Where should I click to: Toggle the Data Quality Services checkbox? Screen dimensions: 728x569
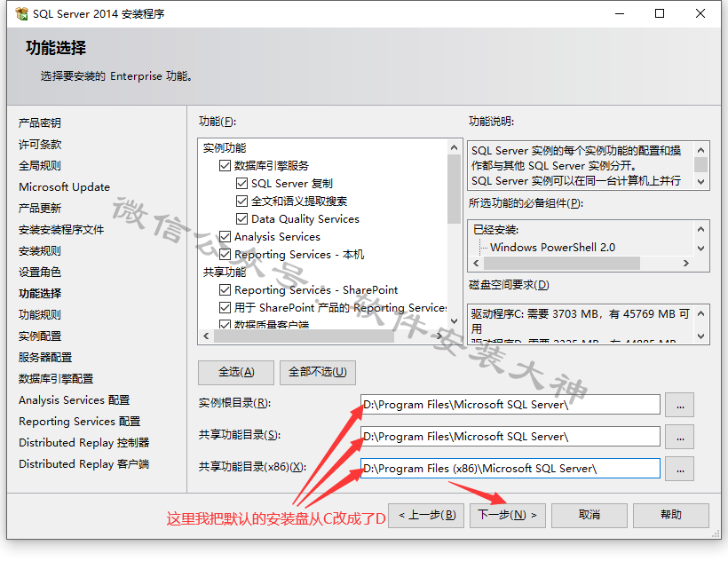pos(241,218)
